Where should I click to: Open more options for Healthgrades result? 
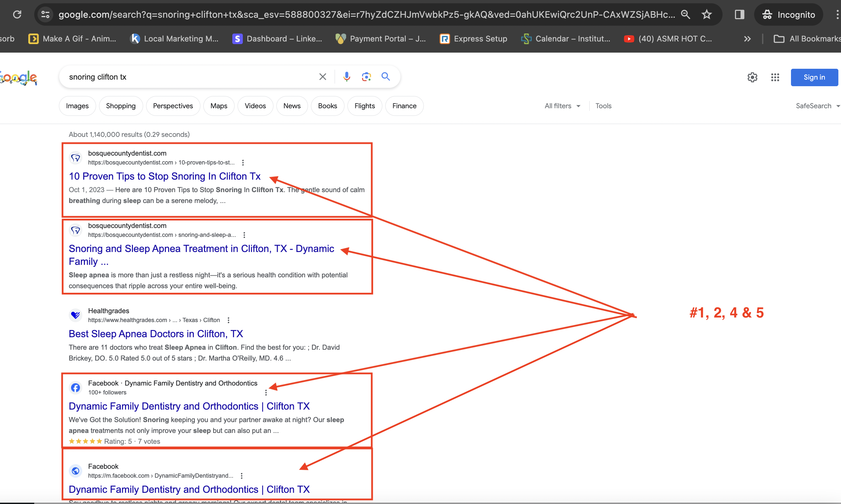point(228,320)
